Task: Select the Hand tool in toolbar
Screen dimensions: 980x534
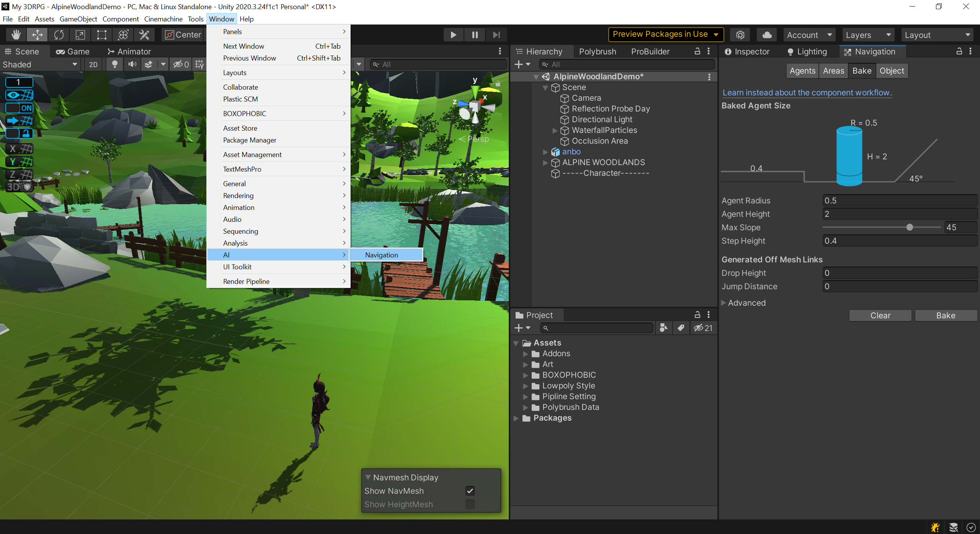Action: (16, 35)
